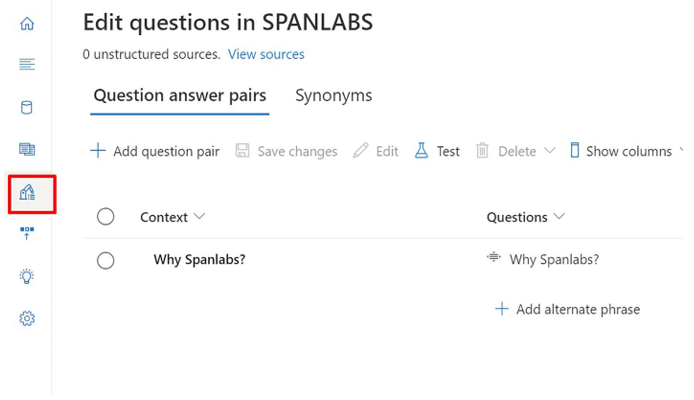The image size is (694, 400).
Task: Switch to the Synonyms tab
Action: pyautogui.click(x=334, y=96)
